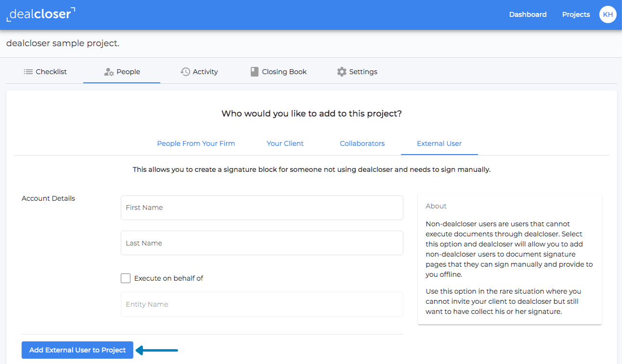
Task: Open the Checklist view icon
Action: point(28,71)
